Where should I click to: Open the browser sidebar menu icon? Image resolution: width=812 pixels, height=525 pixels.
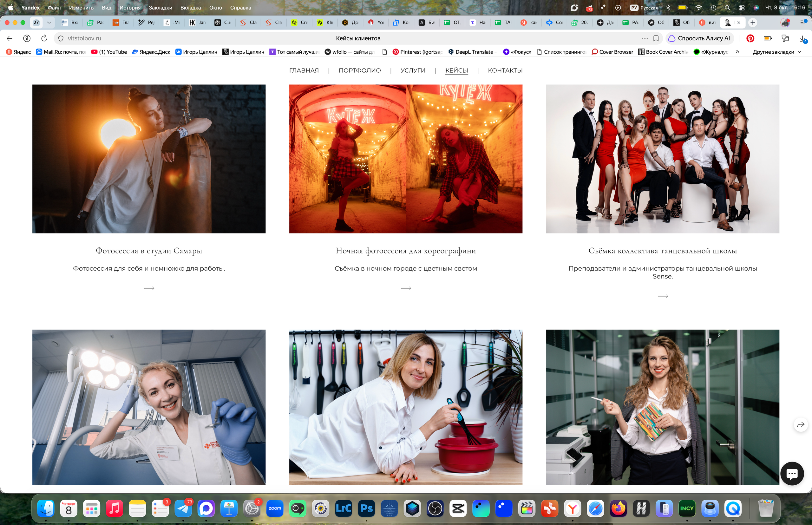click(x=803, y=23)
